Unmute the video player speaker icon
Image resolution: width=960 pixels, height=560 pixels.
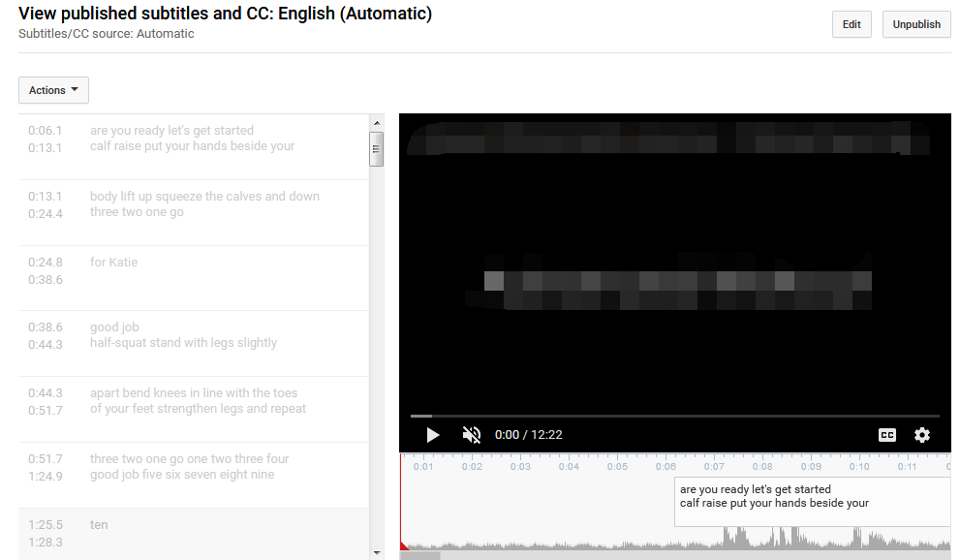click(472, 435)
